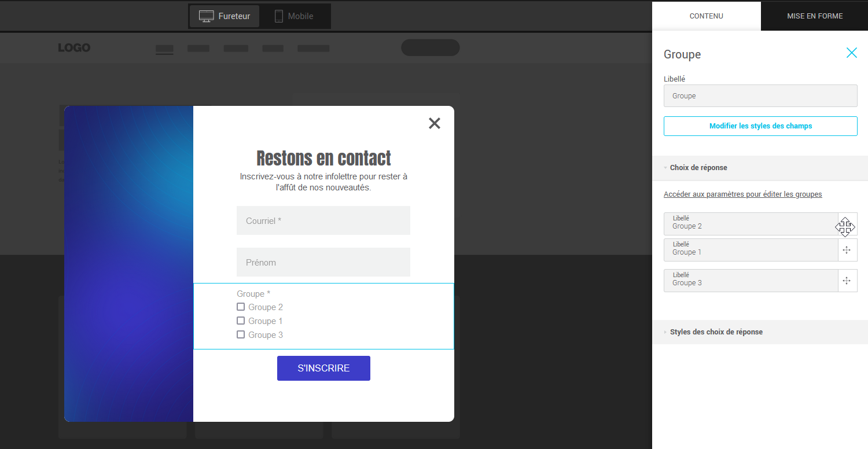Check the Groupe 3 checkbox
The image size is (868, 449).
tap(241, 334)
